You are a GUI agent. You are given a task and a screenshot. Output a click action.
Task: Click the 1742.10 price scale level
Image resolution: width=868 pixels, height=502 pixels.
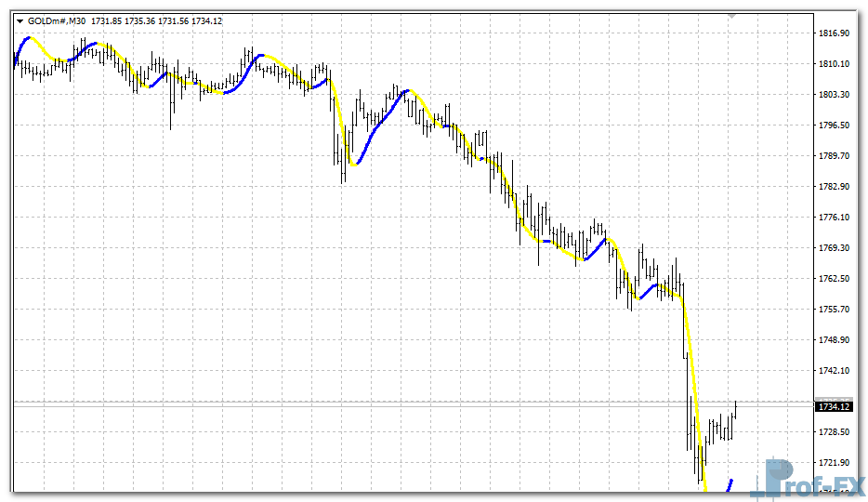[835, 371]
